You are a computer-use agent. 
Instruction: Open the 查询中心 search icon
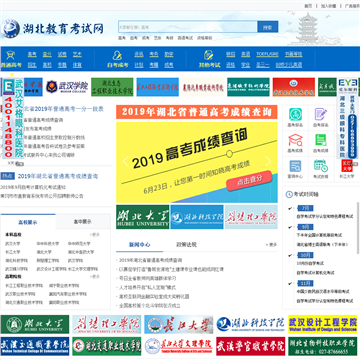[295, 166]
